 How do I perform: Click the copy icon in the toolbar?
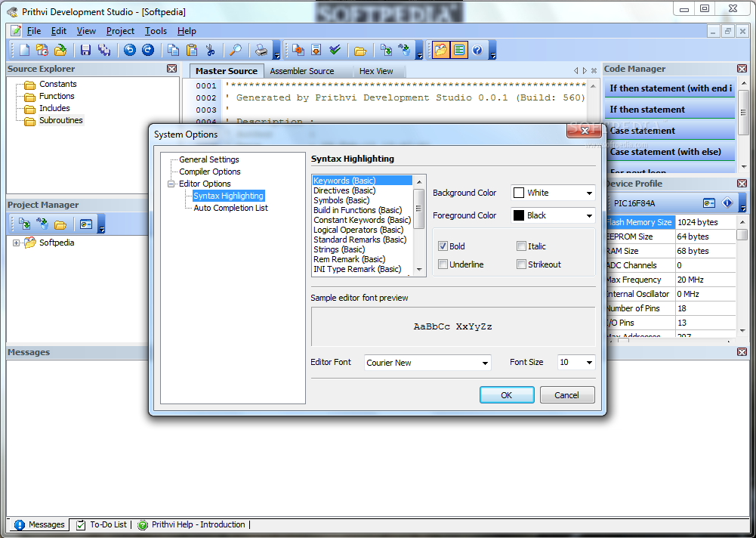[173, 50]
